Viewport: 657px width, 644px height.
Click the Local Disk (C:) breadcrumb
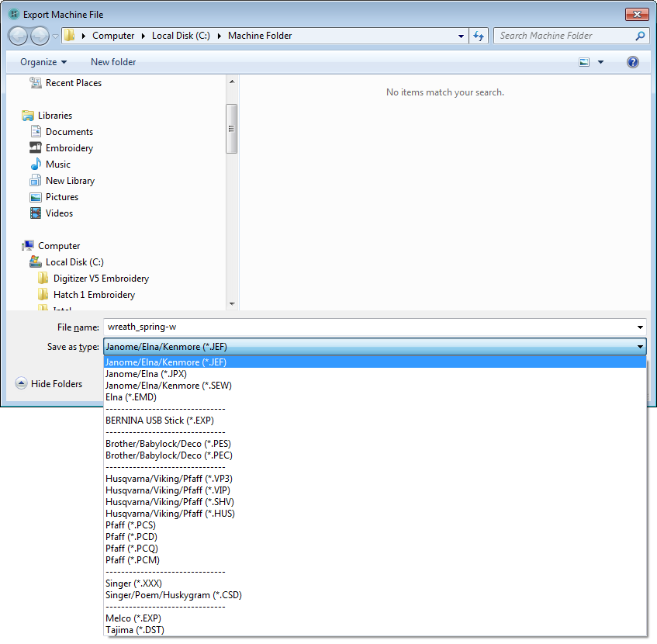tap(181, 36)
